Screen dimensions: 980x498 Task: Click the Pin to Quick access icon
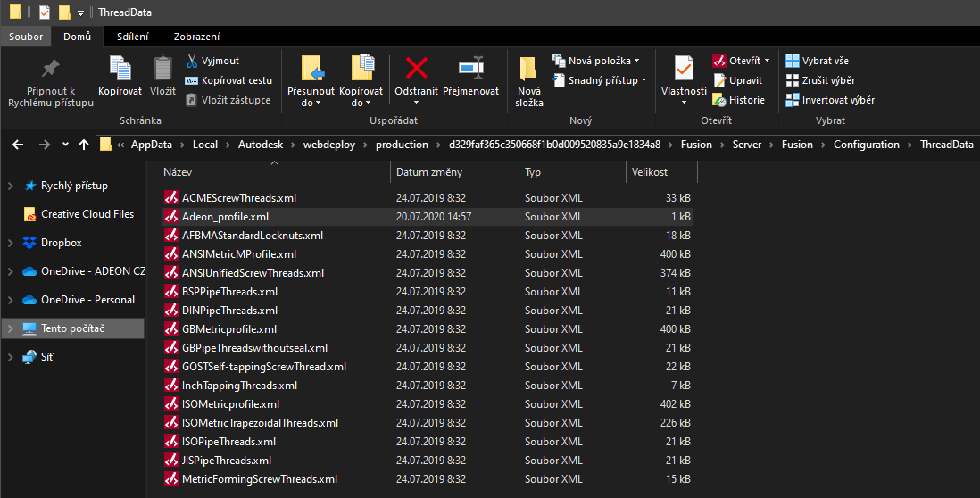pyautogui.click(x=51, y=68)
